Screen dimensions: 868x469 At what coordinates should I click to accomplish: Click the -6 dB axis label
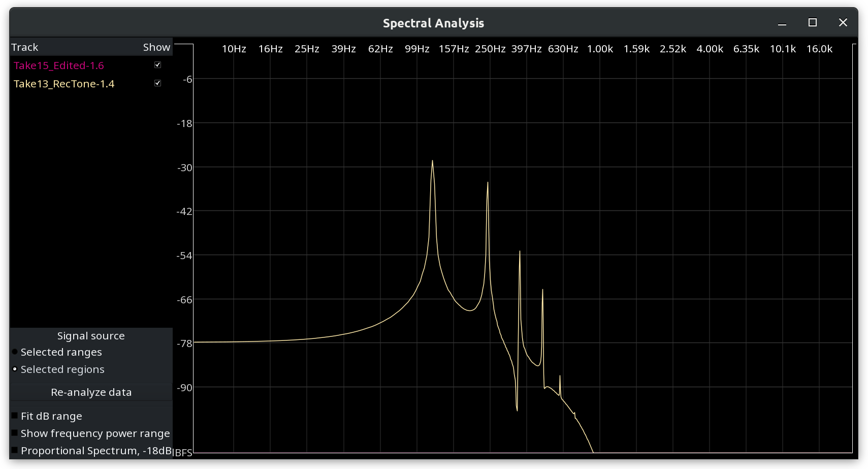(x=187, y=79)
